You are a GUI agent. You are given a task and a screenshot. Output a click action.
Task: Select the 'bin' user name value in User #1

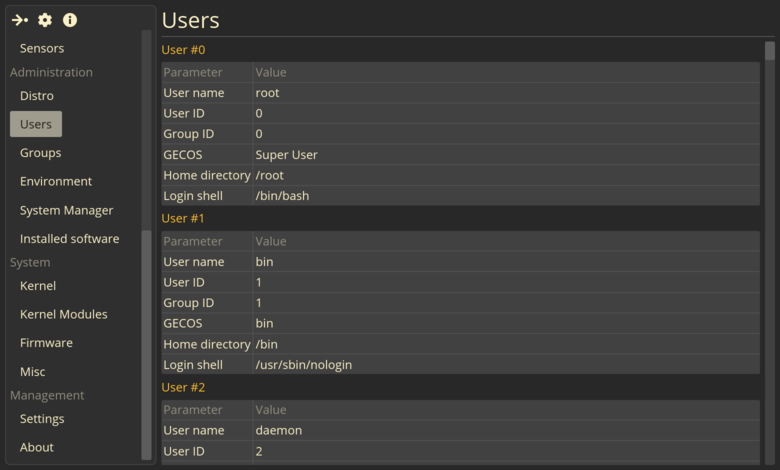pos(264,262)
